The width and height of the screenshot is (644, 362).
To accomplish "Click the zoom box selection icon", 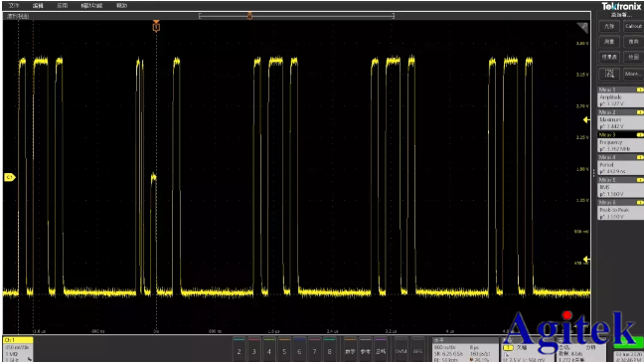I will [x=609, y=74].
